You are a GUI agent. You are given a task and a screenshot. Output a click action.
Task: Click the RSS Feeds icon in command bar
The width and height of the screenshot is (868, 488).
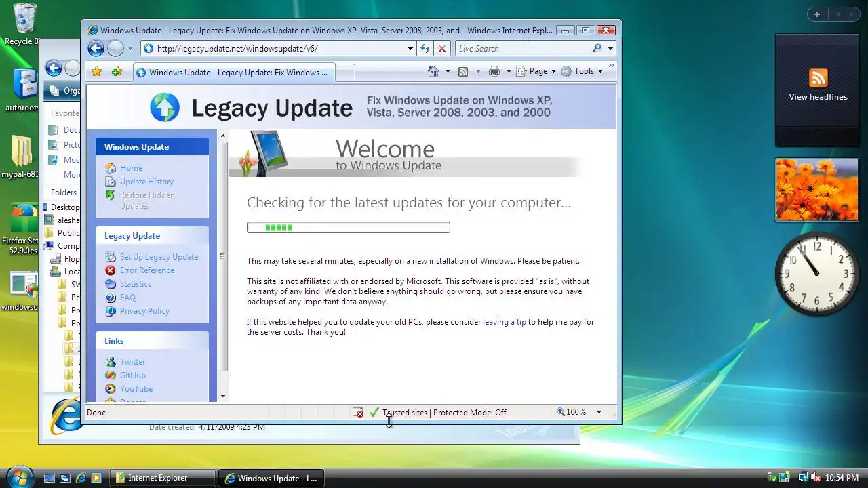[463, 71]
